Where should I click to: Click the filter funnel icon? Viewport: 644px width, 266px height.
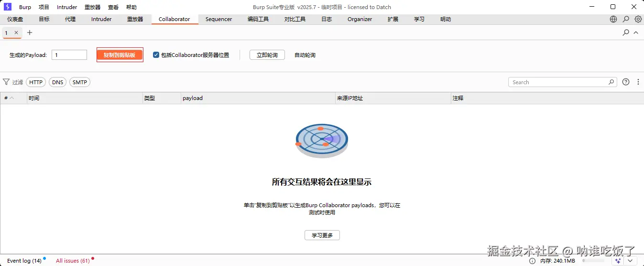click(x=6, y=82)
